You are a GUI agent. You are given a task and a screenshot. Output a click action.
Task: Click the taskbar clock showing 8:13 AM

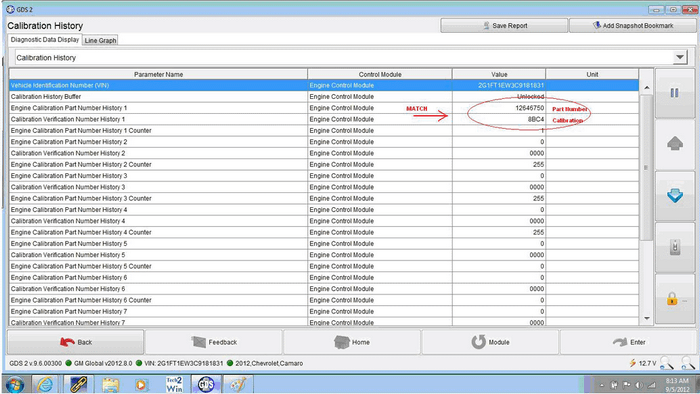tap(677, 385)
